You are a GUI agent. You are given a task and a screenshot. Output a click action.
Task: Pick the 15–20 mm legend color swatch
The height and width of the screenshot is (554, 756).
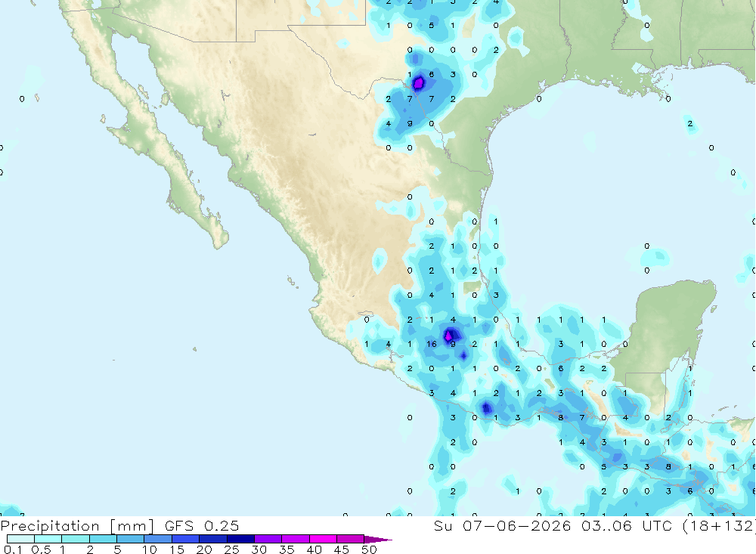pos(186,539)
